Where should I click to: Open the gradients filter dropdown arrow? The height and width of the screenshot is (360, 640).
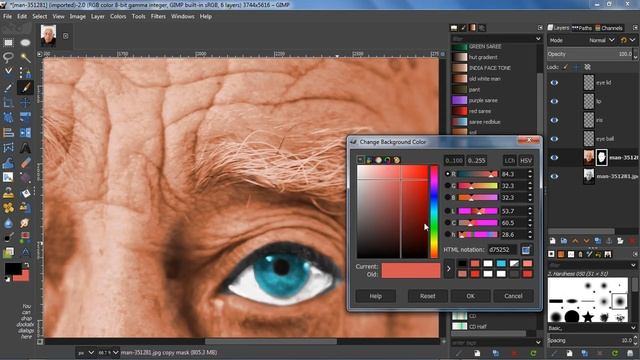[538, 39]
